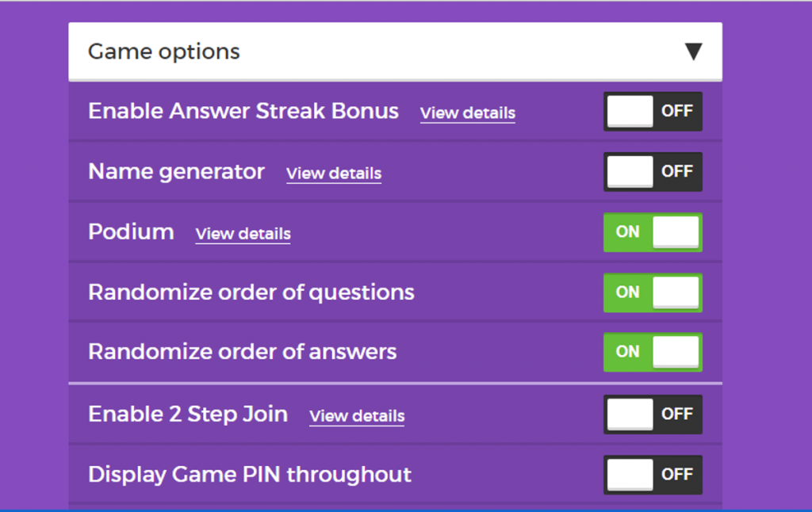Select the Enable Answer Streak Bonus row label

(x=243, y=111)
